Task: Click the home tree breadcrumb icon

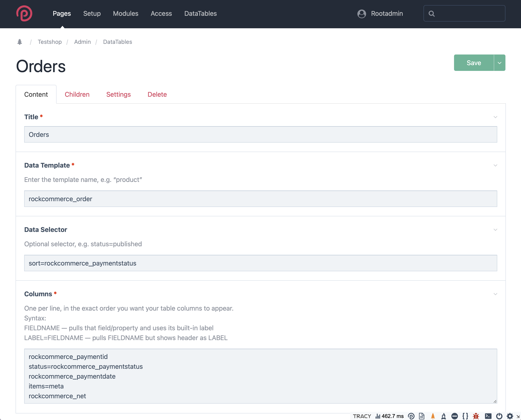Action: point(20,42)
